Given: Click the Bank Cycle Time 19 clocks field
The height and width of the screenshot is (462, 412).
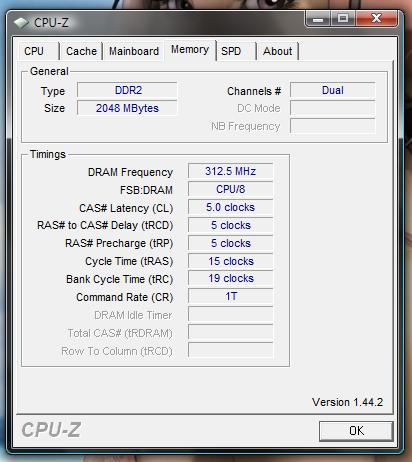Looking at the screenshot, I should [x=230, y=278].
